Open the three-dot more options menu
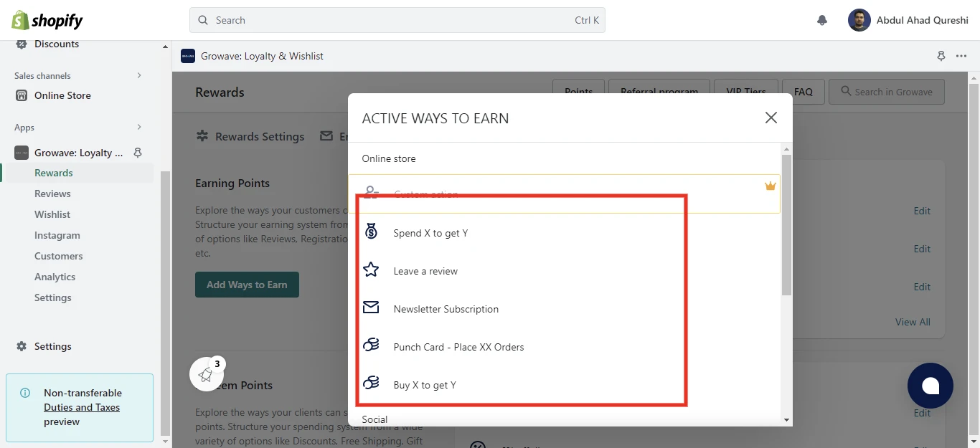 click(x=961, y=56)
